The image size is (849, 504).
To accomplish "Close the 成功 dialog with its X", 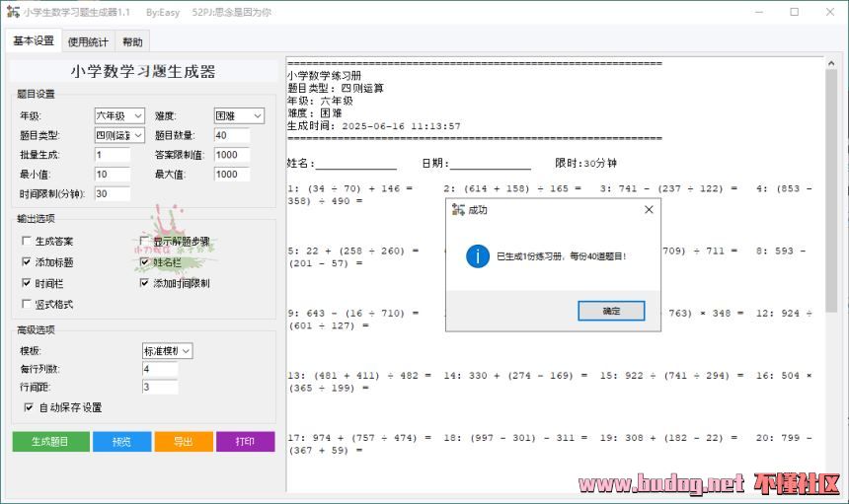I will (x=649, y=209).
